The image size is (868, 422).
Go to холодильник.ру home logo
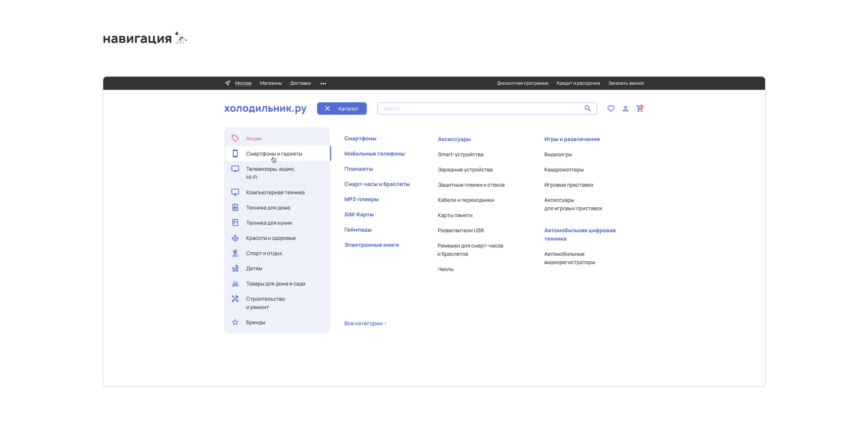coord(265,109)
